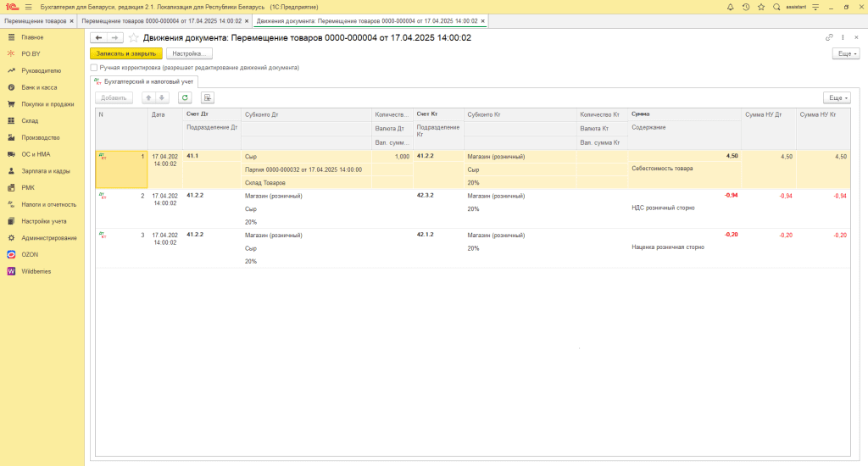Image resolution: width=868 pixels, height=466 pixels.
Task: Select Себестоимость товара content cell
Action: coord(684,169)
